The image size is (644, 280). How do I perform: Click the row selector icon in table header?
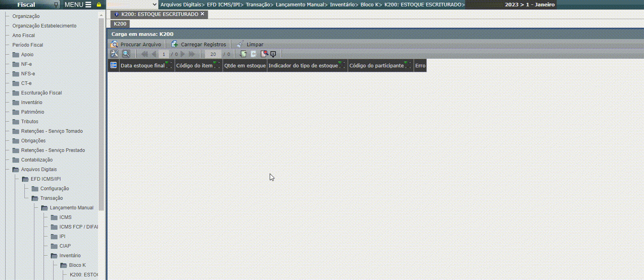click(x=113, y=65)
